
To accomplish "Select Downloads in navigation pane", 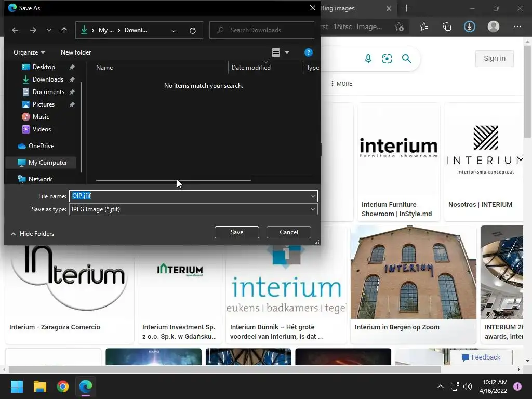I will [48, 79].
